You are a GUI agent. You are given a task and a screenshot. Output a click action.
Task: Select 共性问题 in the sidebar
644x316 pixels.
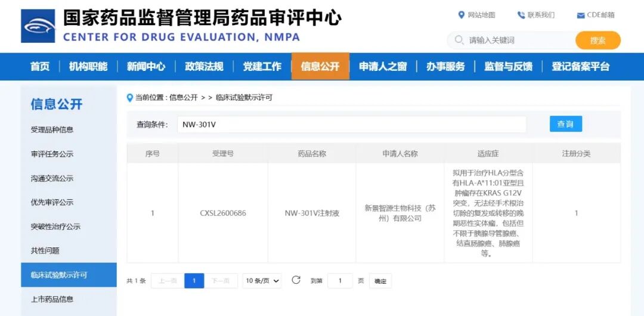pos(45,250)
